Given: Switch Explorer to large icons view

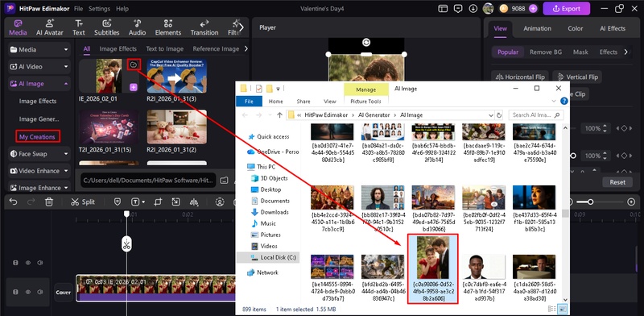Looking at the screenshot, I should click(x=562, y=309).
